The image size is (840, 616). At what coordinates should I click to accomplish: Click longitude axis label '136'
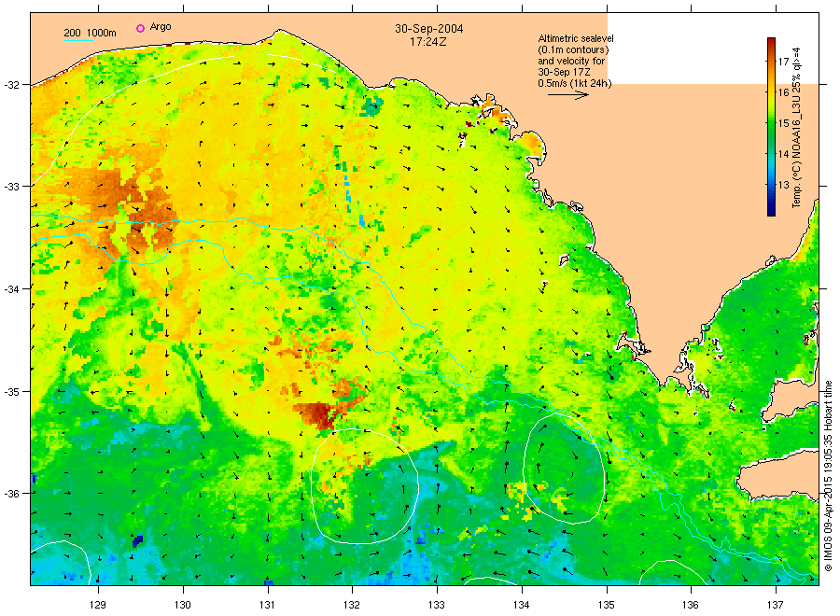point(691,605)
